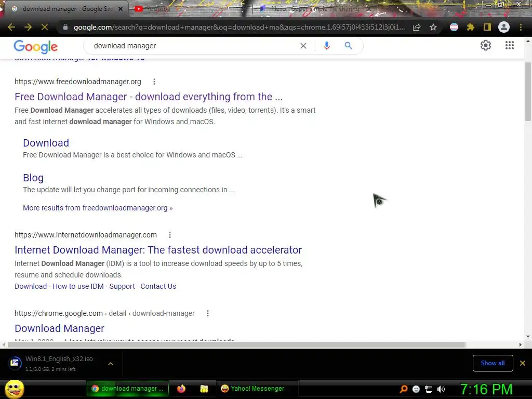Open the file folder taskbar icon
The width and height of the screenshot is (532, 399).
click(204, 389)
